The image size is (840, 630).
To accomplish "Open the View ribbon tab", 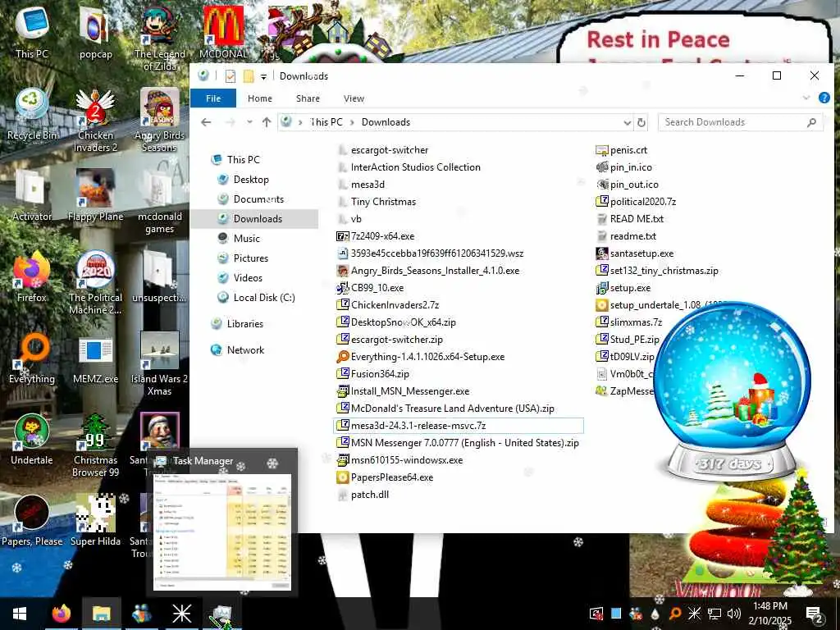I will (x=354, y=98).
